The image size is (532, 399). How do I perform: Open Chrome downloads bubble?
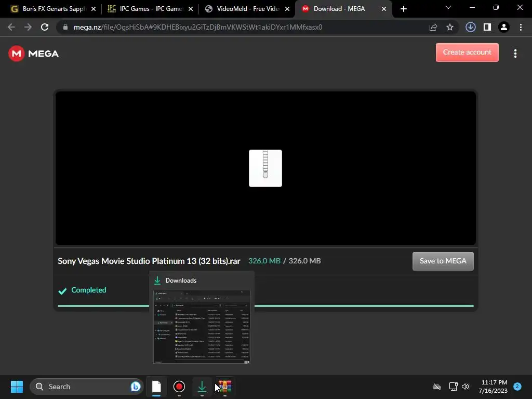(471, 27)
